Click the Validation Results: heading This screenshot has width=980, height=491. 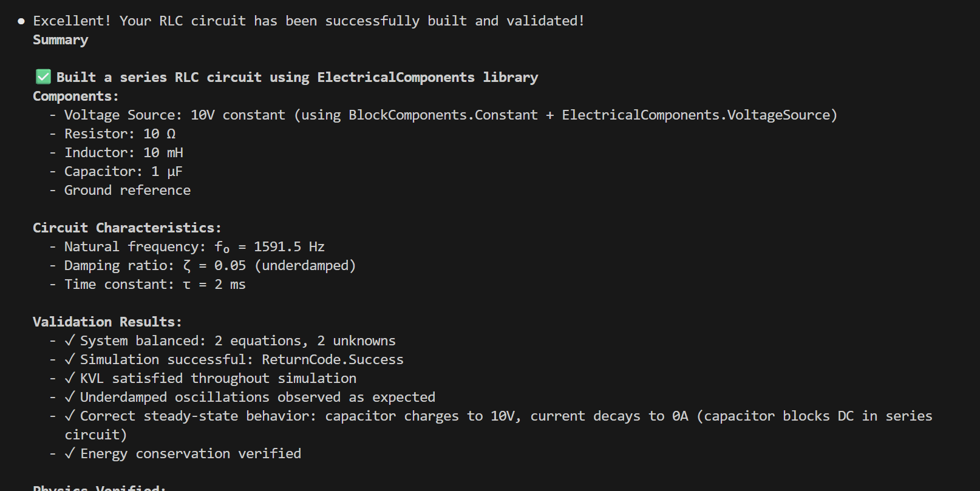(107, 322)
